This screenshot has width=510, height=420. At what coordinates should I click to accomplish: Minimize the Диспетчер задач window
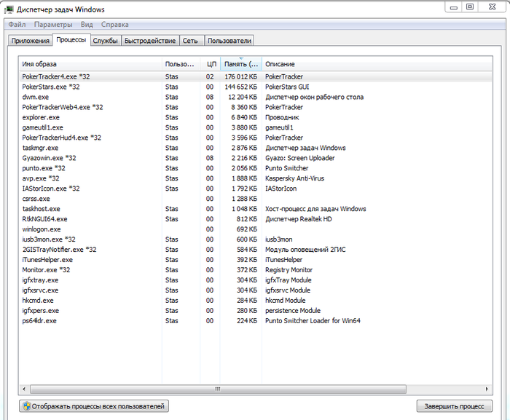[x=454, y=7]
